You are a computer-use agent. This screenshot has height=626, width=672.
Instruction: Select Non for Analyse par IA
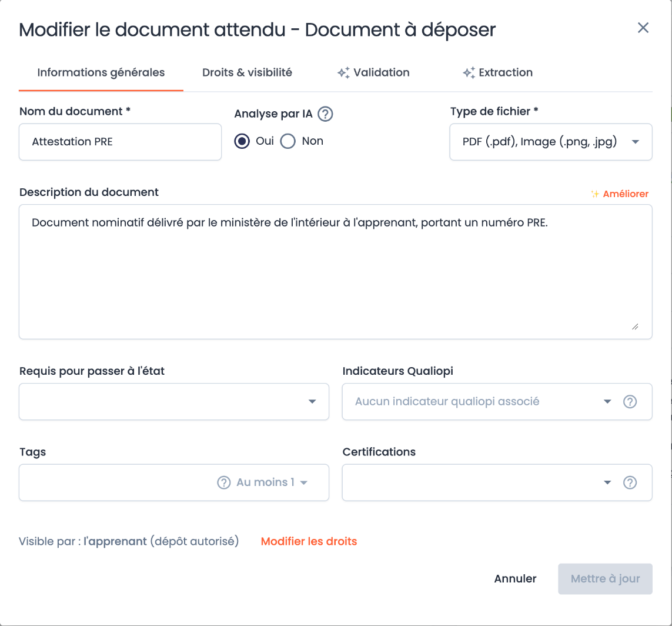(288, 141)
